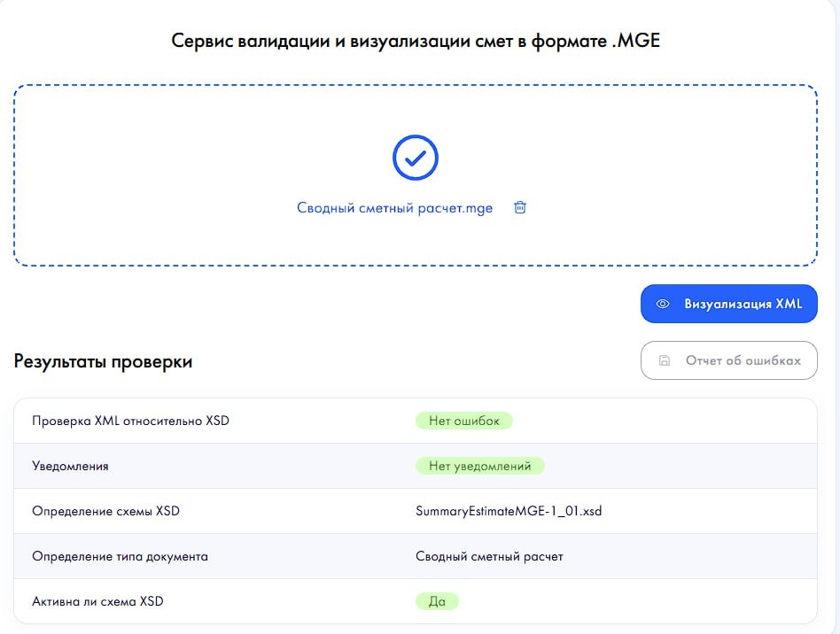Image resolution: width=840 pixels, height=634 pixels.
Task: Click the document type value Сводный сметный расчет
Action: (489, 556)
